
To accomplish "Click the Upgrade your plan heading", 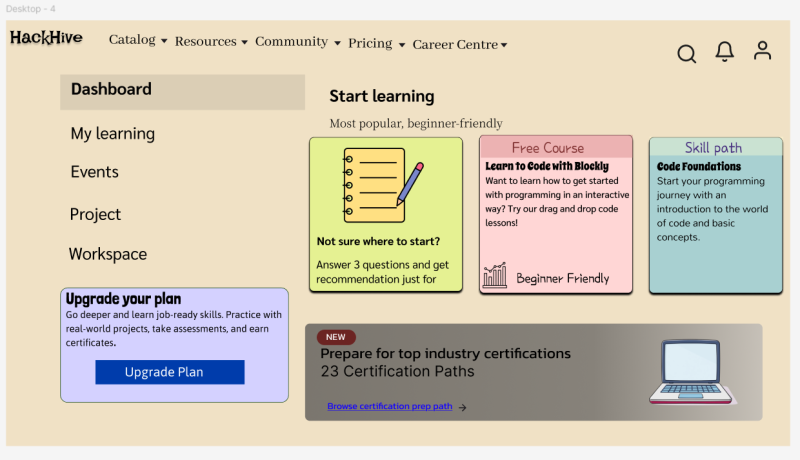I will 123,298.
